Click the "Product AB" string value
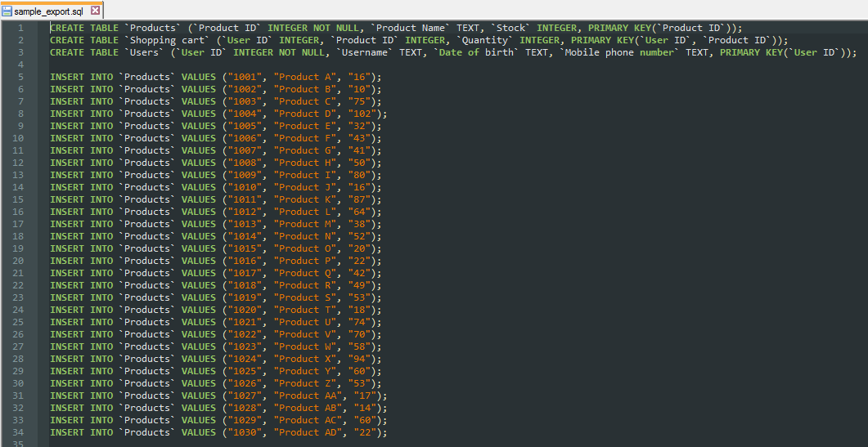Screen dimensions: 868x447 pos(308,408)
